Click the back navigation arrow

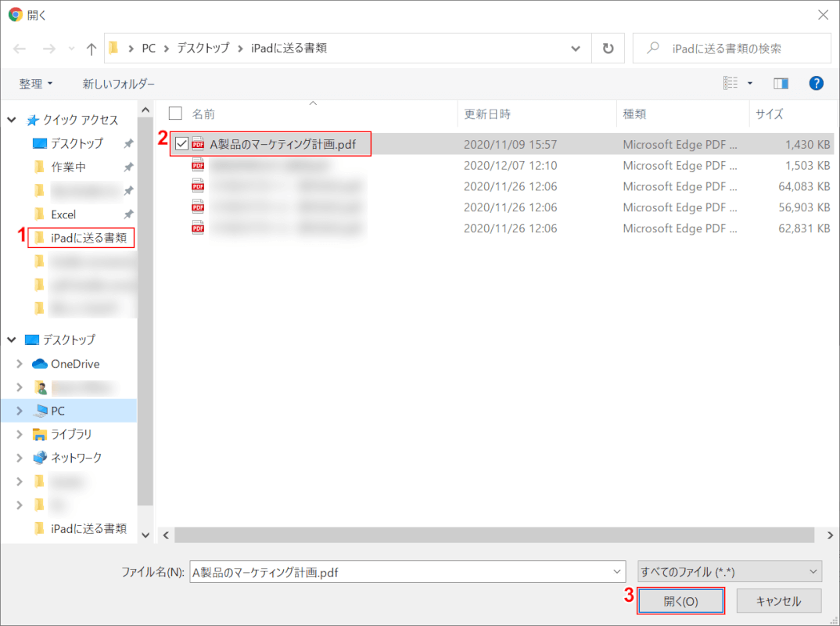19,48
